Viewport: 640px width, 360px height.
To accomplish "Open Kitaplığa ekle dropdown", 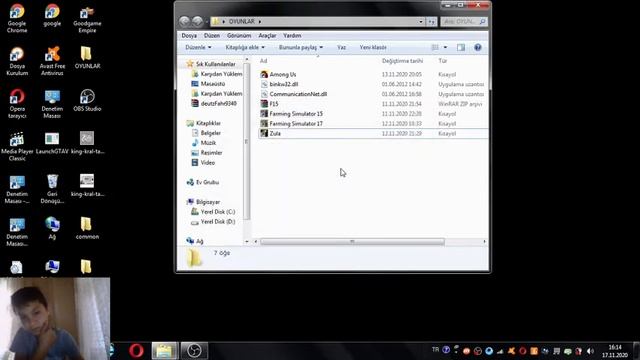I will pyautogui.click(x=245, y=47).
